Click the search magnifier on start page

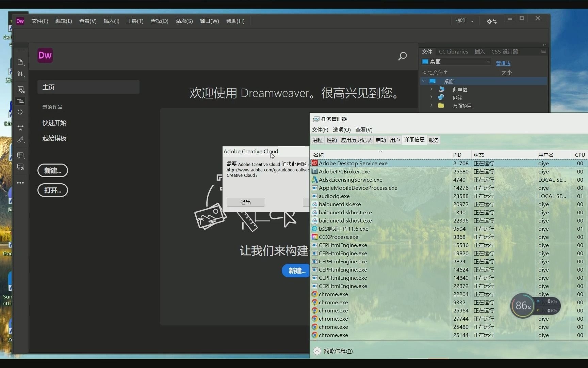point(403,56)
